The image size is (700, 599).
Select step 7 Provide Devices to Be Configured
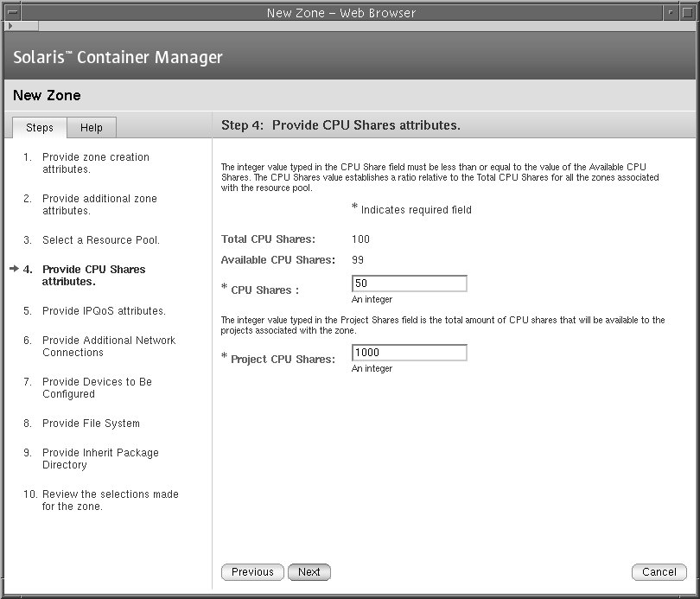(x=97, y=388)
